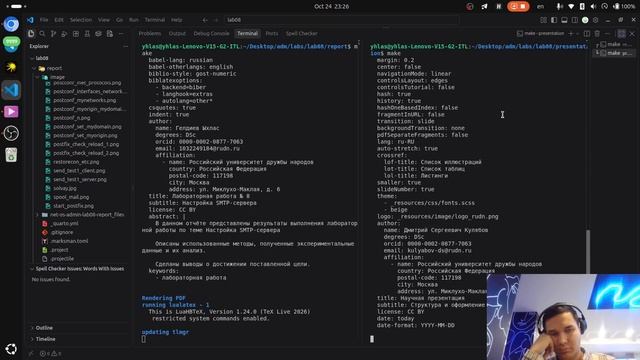The image size is (640, 360).
Task: Toggle primary side bar layout button
Action: [x=554, y=20]
